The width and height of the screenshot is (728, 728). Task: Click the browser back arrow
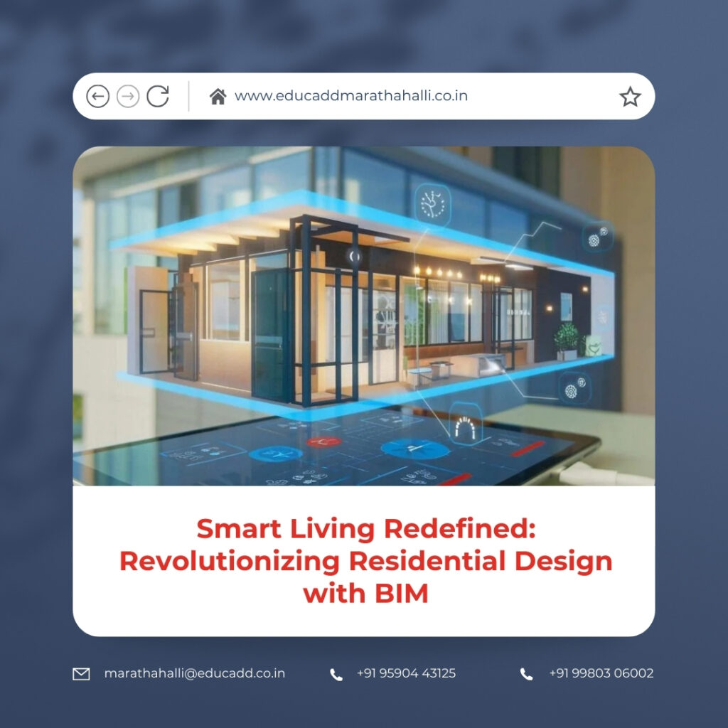(100, 95)
